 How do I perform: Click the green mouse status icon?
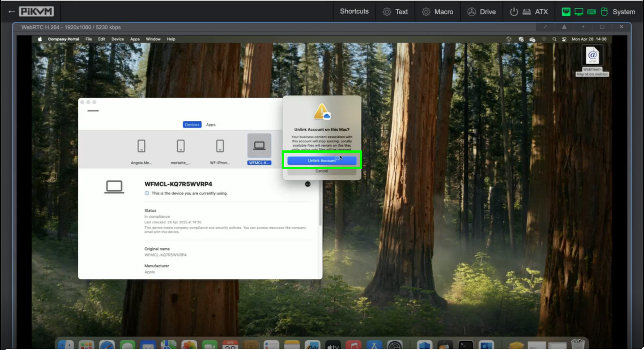(604, 12)
